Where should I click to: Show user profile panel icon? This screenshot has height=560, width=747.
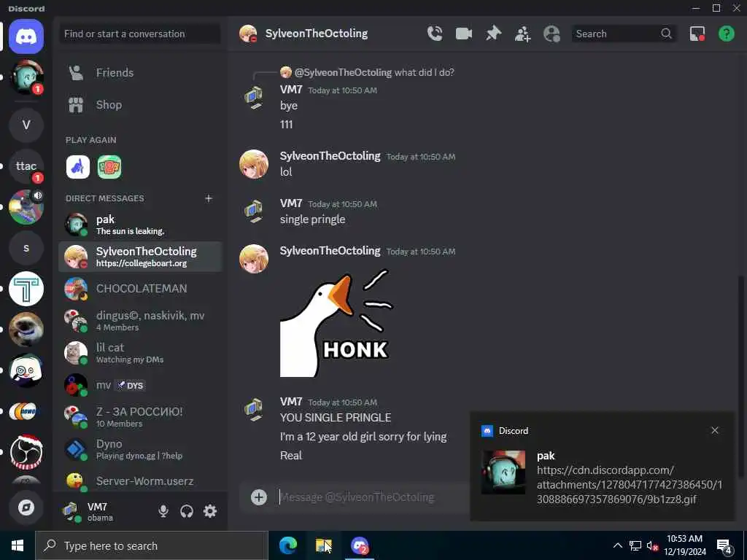[x=551, y=34]
